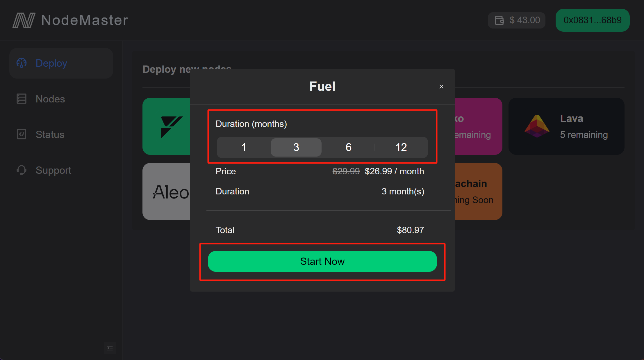Click the 3 month(s) duration value
This screenshot has height=360, width=644.
[x=403, y=191]
